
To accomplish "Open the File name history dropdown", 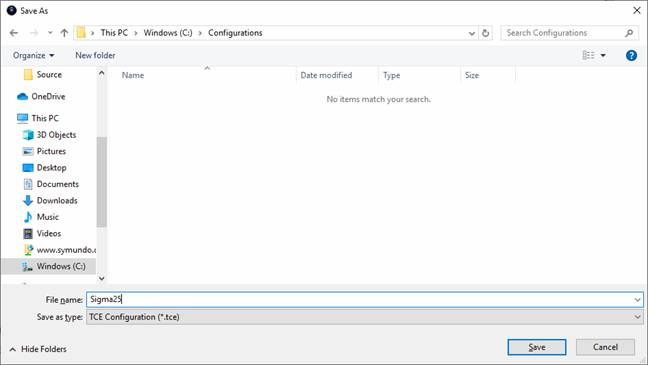I will pos(637,300).
